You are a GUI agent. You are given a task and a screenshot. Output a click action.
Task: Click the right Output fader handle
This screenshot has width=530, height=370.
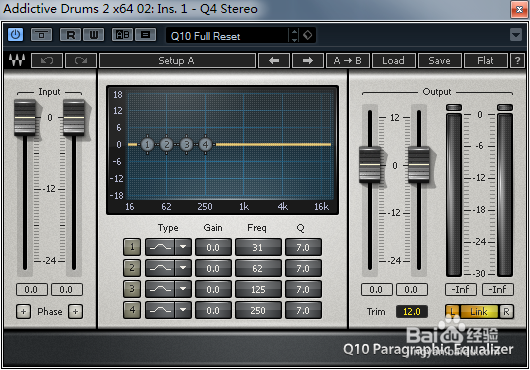point(419,165)
